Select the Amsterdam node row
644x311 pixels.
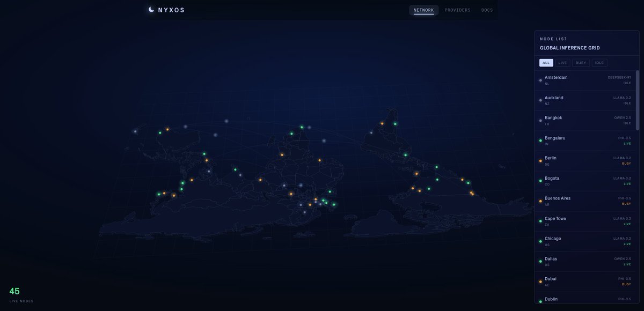pos(585,80)
